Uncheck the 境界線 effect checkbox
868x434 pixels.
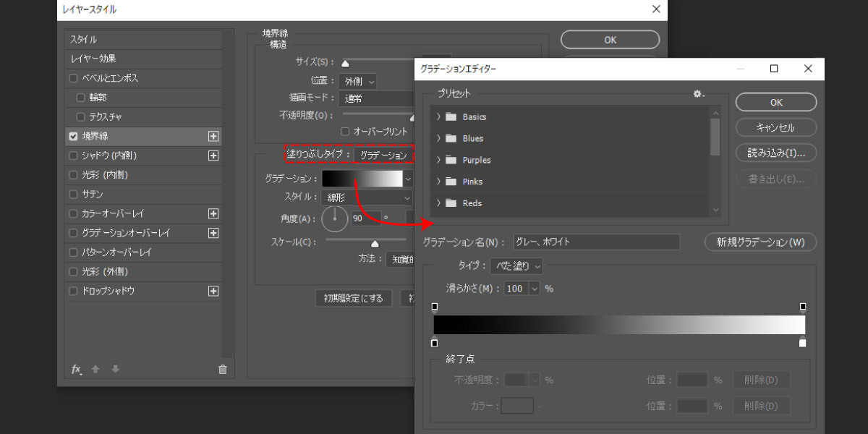[x=73, y=136]
